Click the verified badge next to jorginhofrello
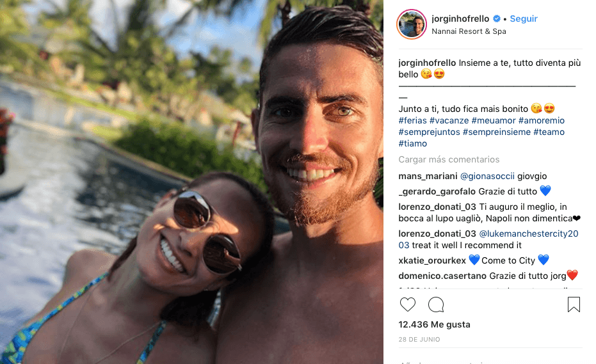The width and height of the screenshot is (596, 364). pyautogui.click(x=496, y=19)
